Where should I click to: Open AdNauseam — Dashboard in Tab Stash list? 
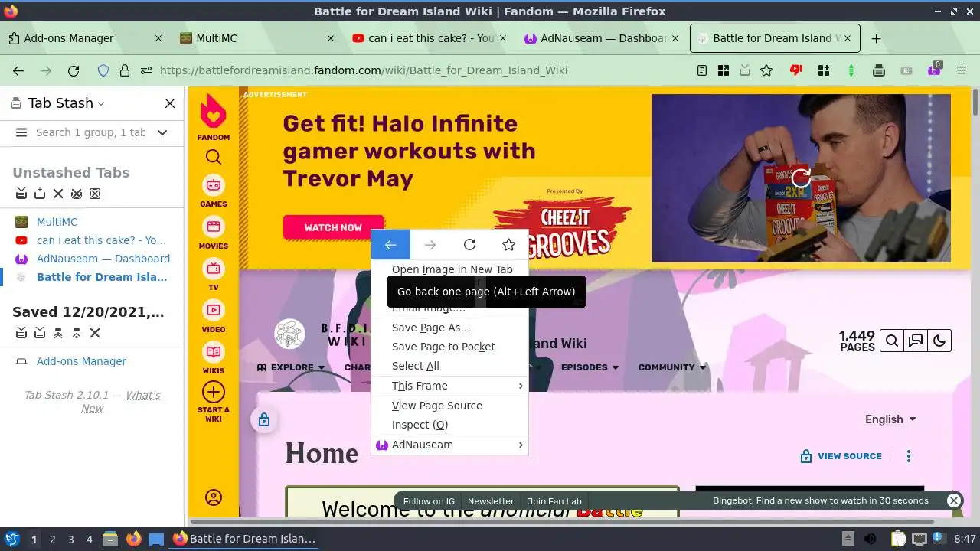tap(103, 259)
